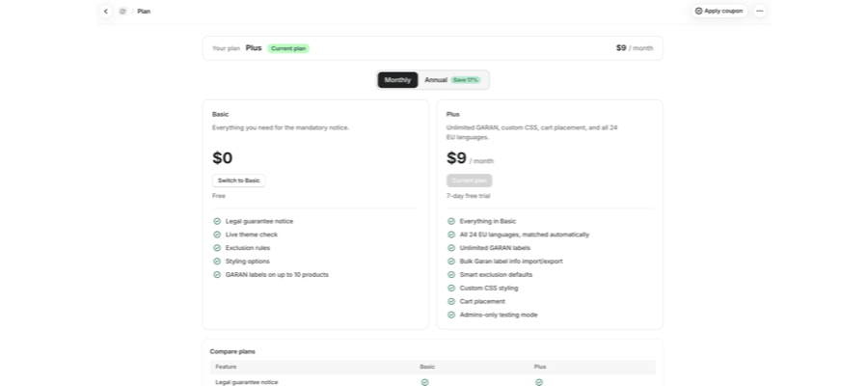
Task: Click check icon beside Styling options
Action: [217, 261]
